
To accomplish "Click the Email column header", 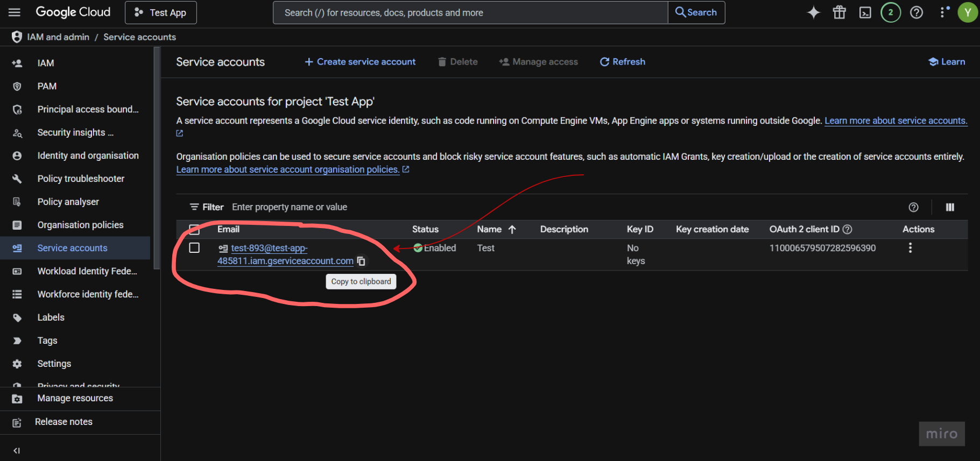I will 228,229.
